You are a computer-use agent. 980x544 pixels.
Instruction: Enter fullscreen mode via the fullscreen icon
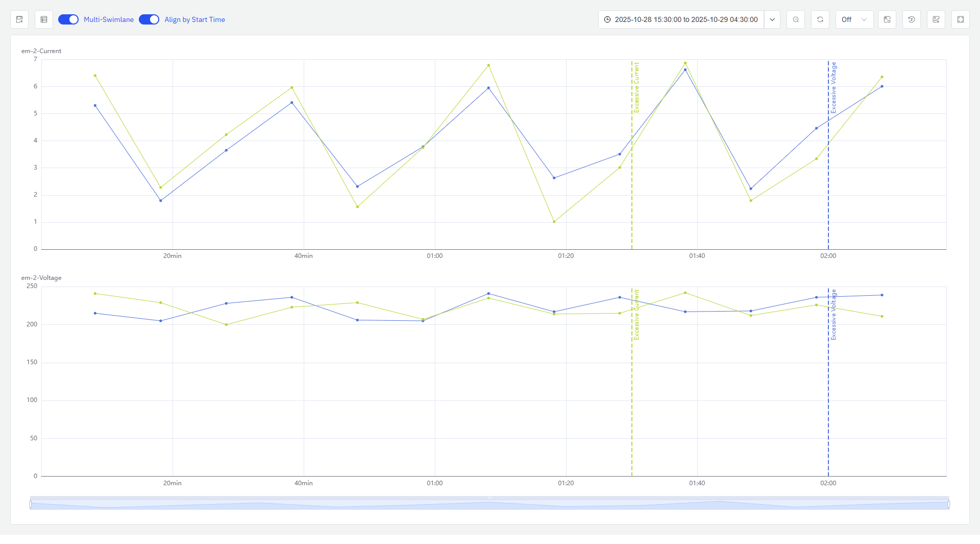click(961, 19)
